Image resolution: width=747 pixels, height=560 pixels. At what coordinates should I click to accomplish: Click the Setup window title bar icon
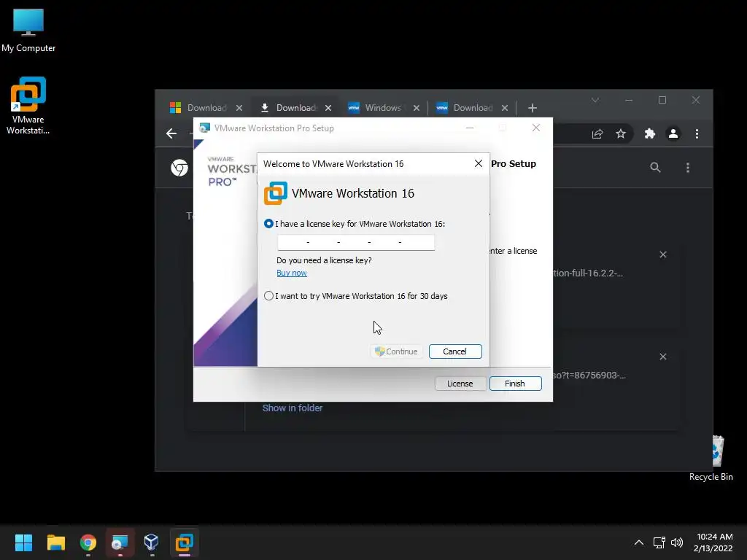click(x=204, y=128)
